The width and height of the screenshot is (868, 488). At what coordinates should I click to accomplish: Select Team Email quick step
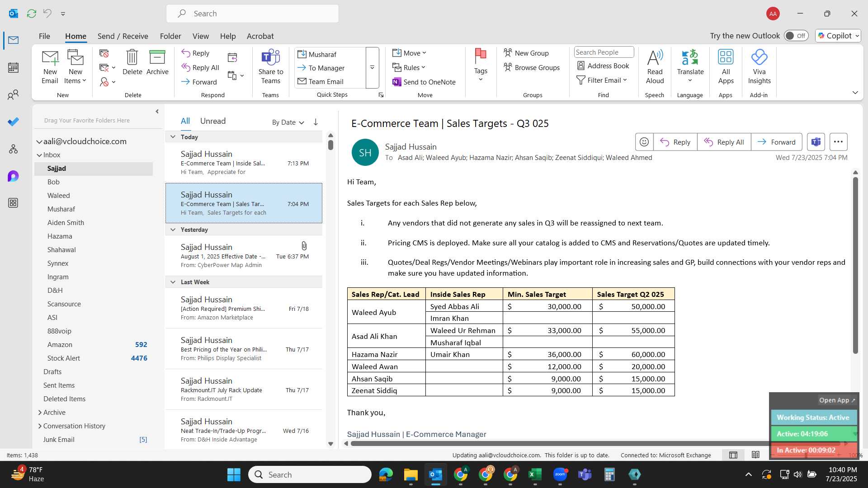[330, 81]
